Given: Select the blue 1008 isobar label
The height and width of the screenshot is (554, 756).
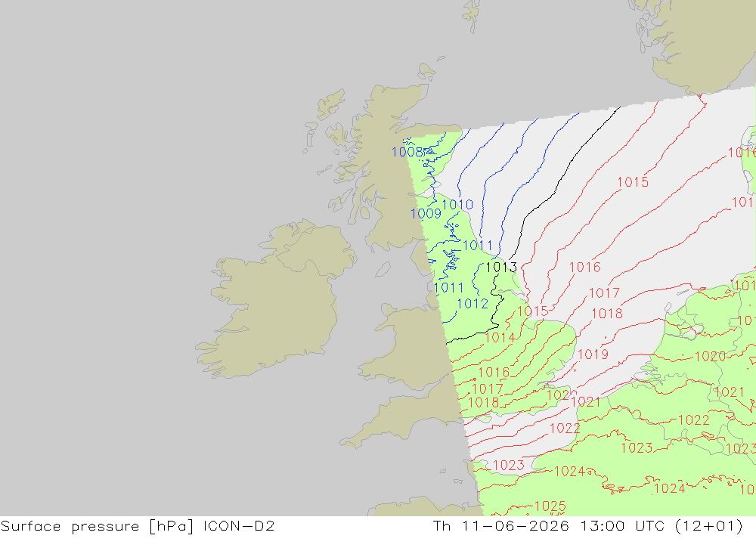Looking at the screenshot, I should [x=407, y=152].
